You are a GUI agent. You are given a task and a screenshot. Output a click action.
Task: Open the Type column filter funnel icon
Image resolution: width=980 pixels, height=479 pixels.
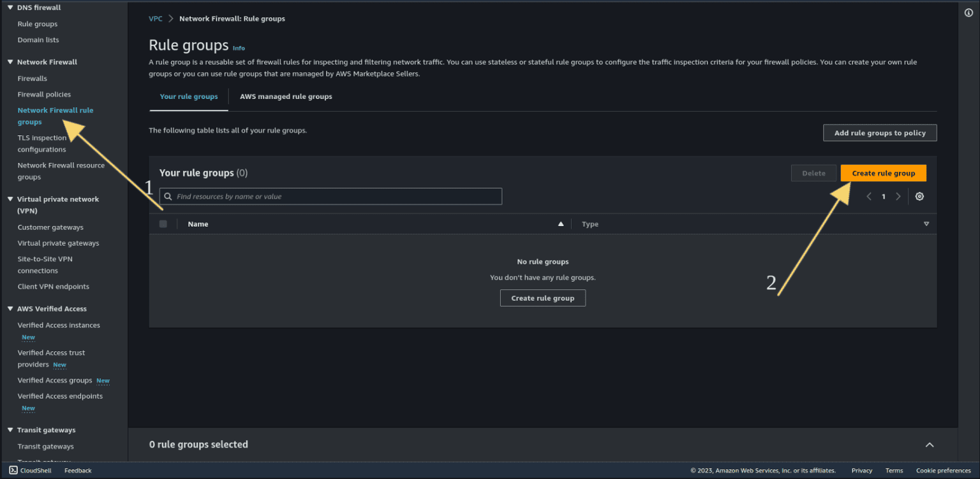[x=926, y=224]
